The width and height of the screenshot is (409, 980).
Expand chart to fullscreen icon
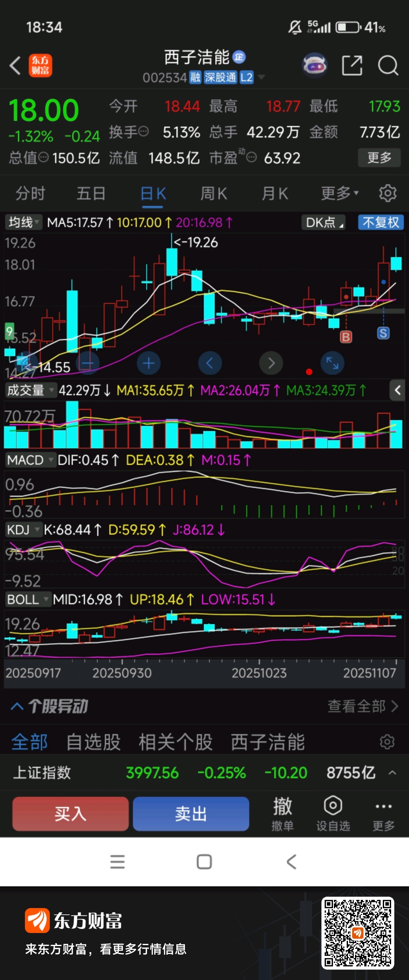[x=332, y=363]
